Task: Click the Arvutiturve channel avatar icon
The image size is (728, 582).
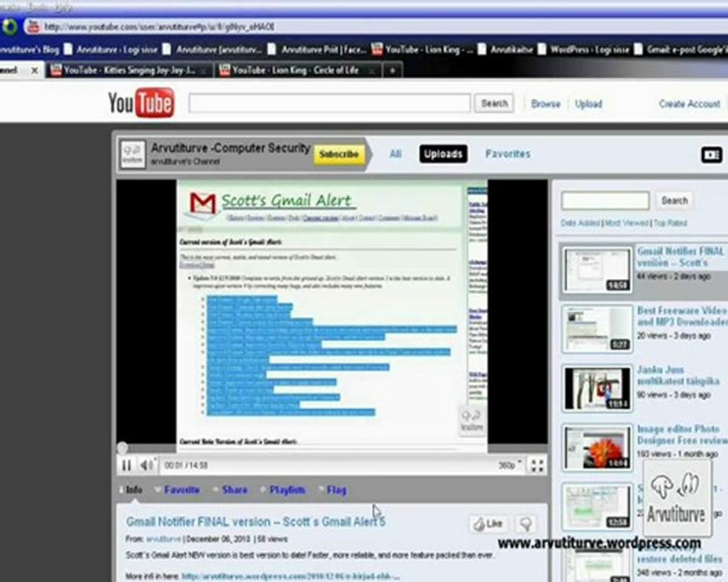Action: click(133, 154)
